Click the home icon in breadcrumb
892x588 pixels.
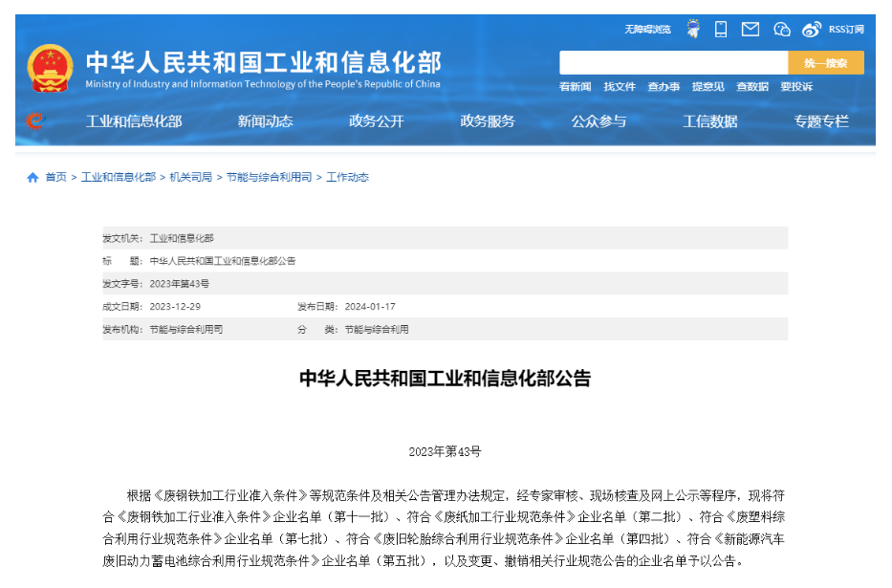coord(33,178)
